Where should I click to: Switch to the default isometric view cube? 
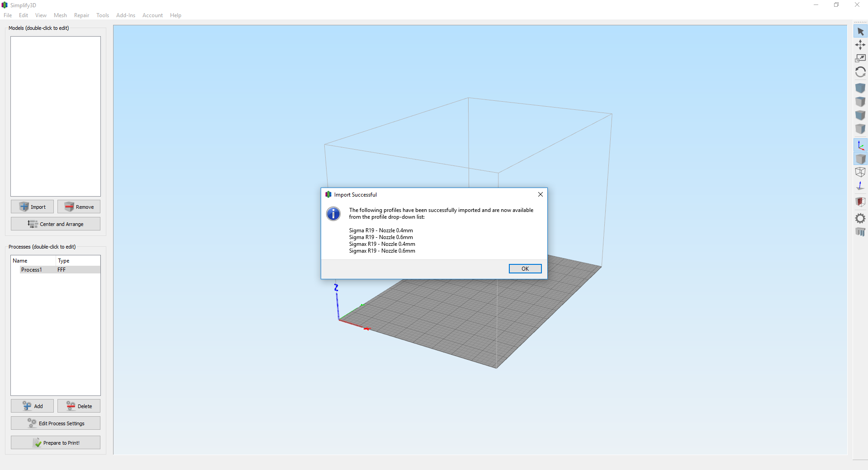(860, 88)
